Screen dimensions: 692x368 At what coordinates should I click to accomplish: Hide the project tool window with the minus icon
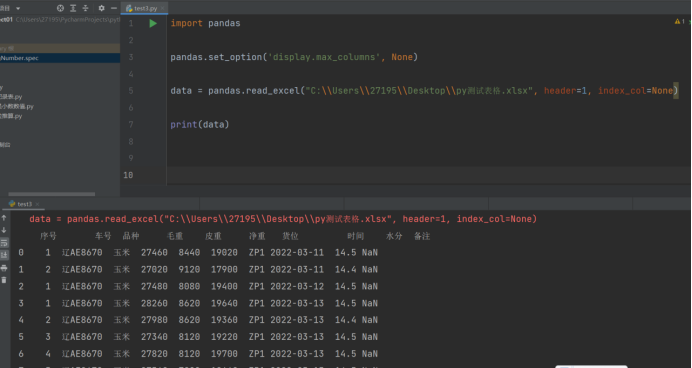113,8
